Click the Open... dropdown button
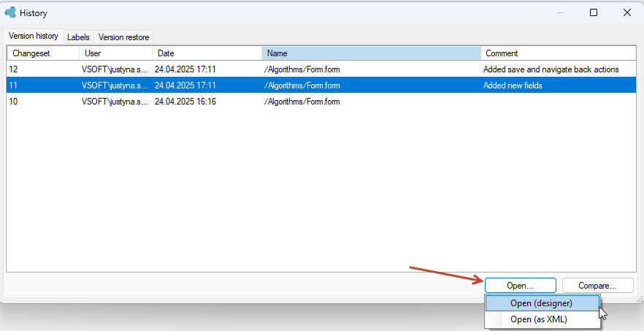This screenshot has width=644, height=331. 521,286
